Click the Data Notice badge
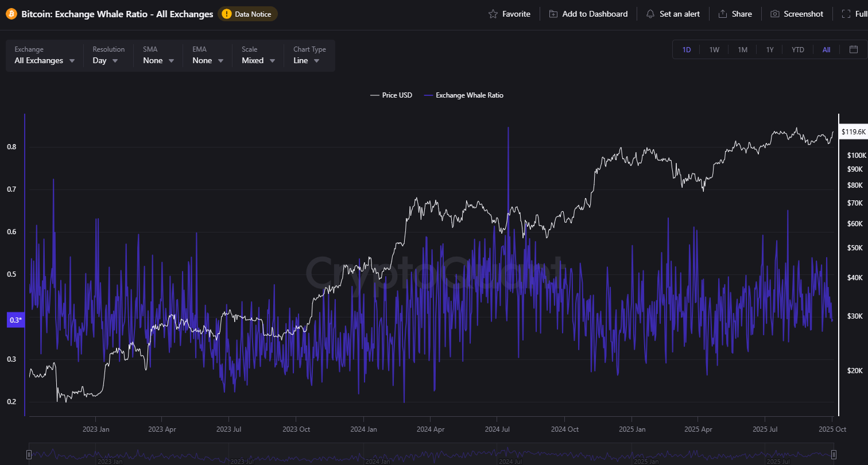This screenshot has width=868, height=465. (247, 14)
